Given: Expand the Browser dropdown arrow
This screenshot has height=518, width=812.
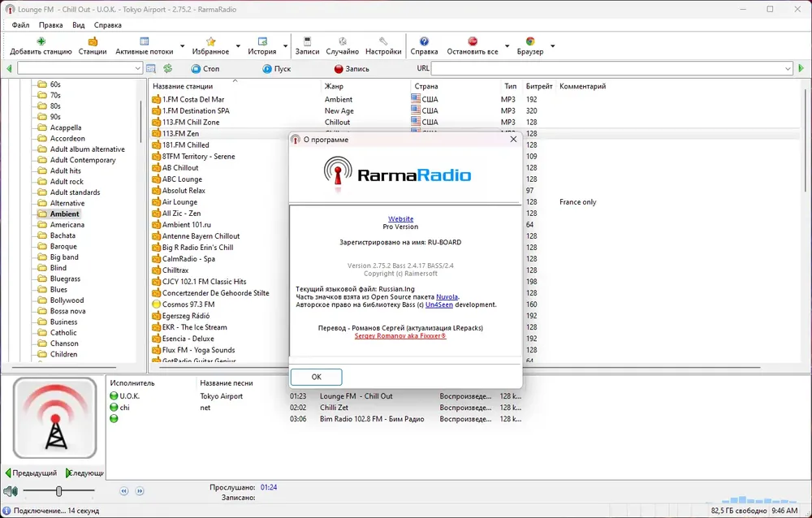Looking at the screenshot, I should coord(552,46).
